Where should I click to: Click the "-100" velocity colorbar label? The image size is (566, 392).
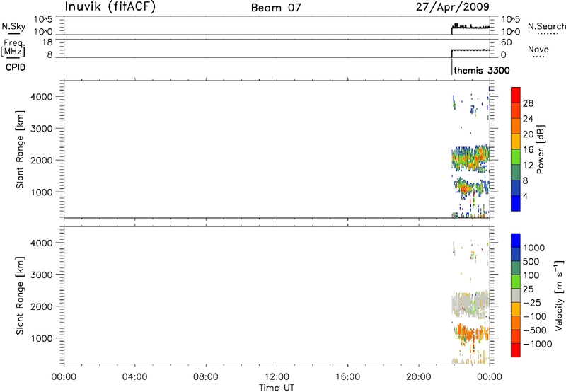pyautogui.click(x=534, y=316)
